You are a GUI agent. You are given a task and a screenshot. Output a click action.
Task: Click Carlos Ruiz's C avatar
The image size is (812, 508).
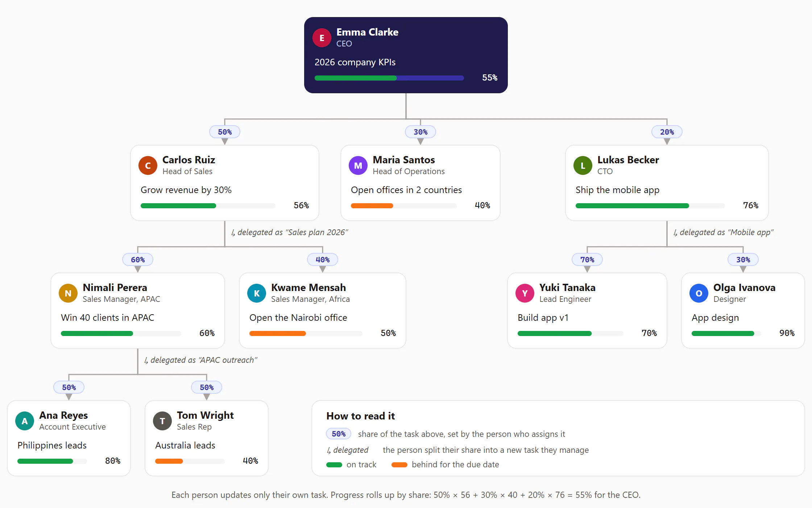click(148, 165)
